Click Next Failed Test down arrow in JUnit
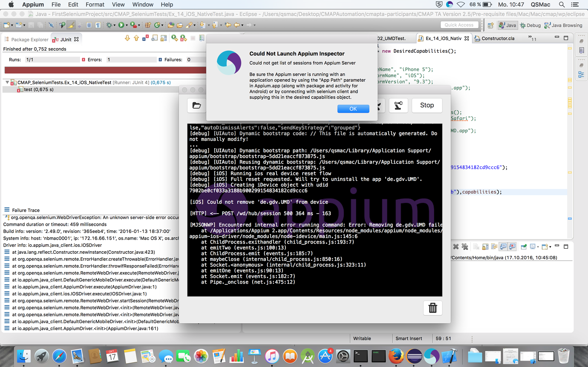Screen dimensions: 588x367 127,38
